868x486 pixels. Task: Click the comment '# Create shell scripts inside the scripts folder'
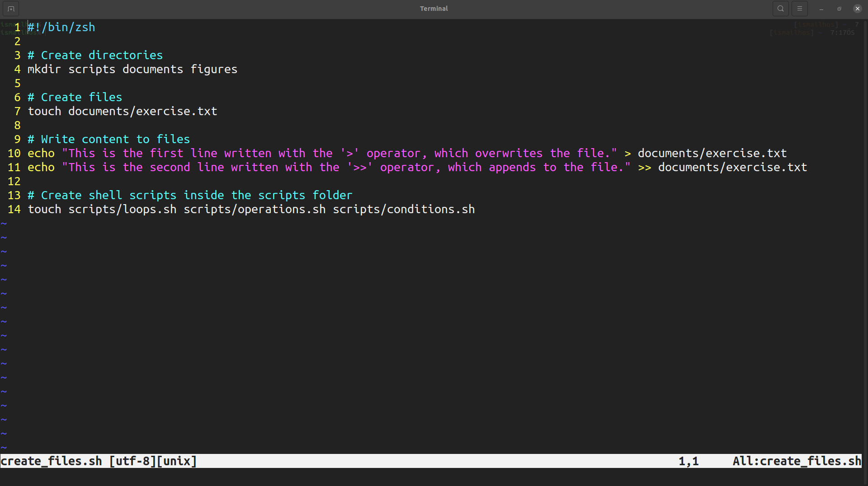pyautogui.click(x=190, y=195)
